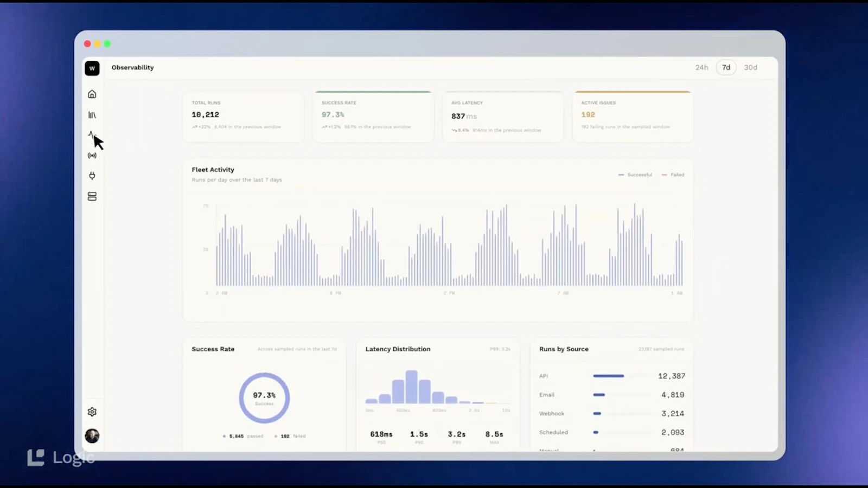The image size is (868, 488).
Task: Click the Total Runs stat card
Action: click(x=243, y=117)
